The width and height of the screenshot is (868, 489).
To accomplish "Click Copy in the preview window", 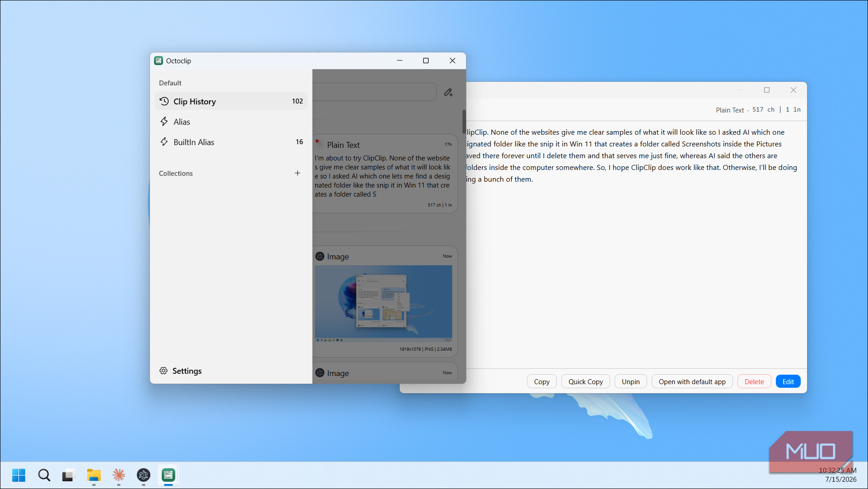I will [x=541, y=381].
